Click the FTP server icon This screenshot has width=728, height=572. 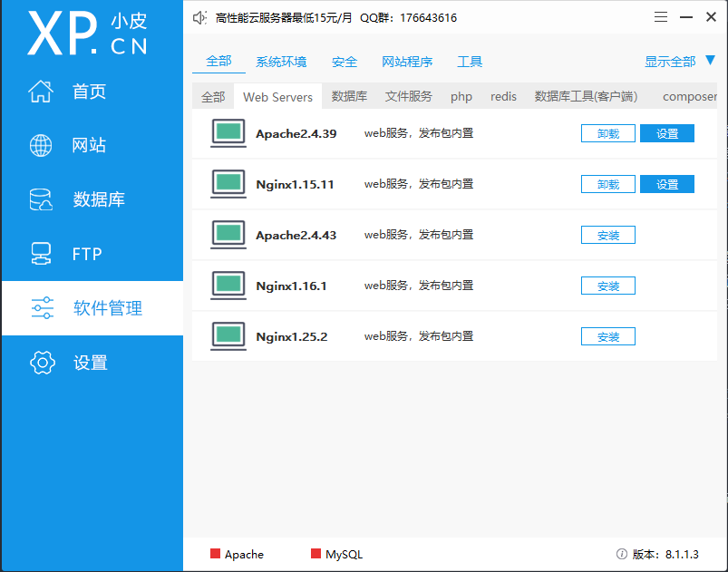41,254
